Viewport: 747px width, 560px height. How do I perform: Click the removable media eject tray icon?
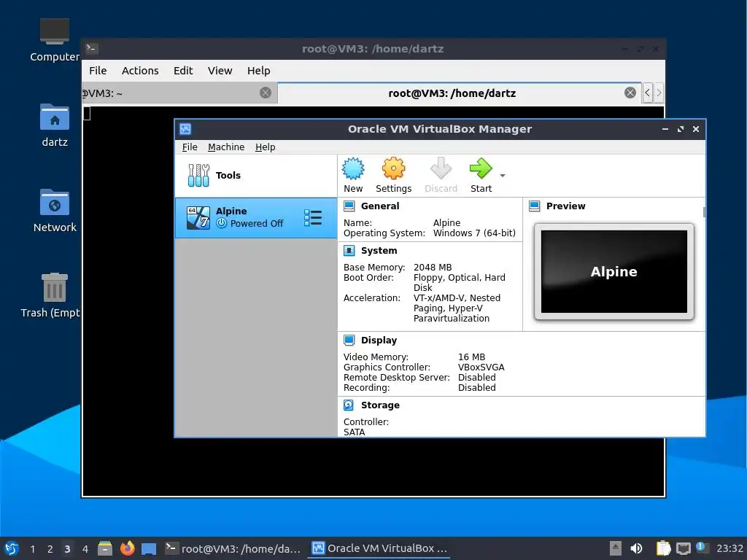pyautogui.click(x=616, y=548)
